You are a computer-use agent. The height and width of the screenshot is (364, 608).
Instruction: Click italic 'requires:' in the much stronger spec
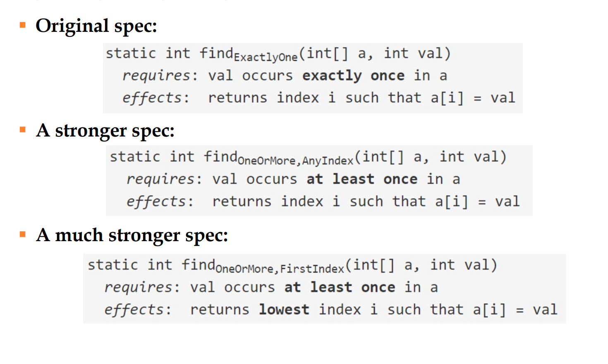[142, 287]
